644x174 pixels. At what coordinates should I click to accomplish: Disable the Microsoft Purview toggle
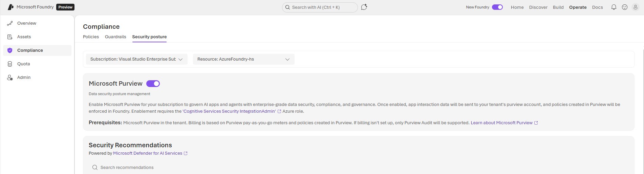(153, 84)
